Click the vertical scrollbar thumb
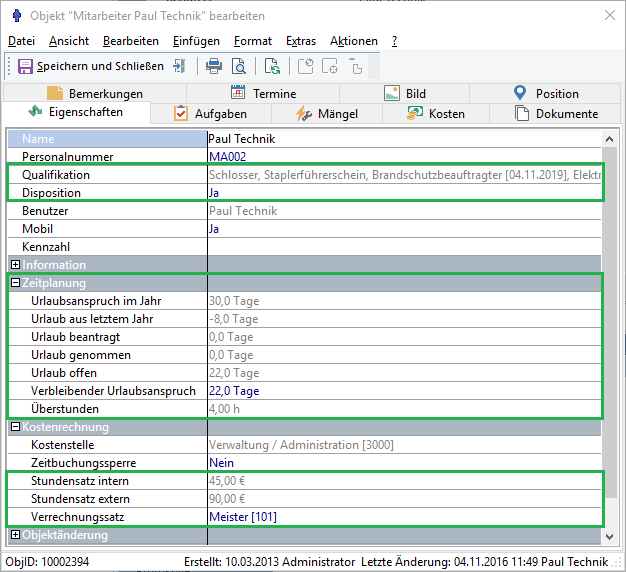626x572 pixels. [609, 322]
